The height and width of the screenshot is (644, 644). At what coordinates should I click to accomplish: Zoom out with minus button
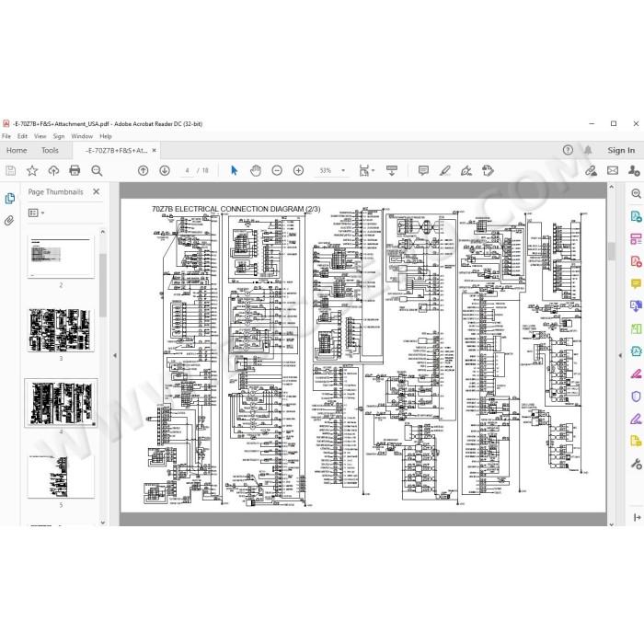[277, 170]
